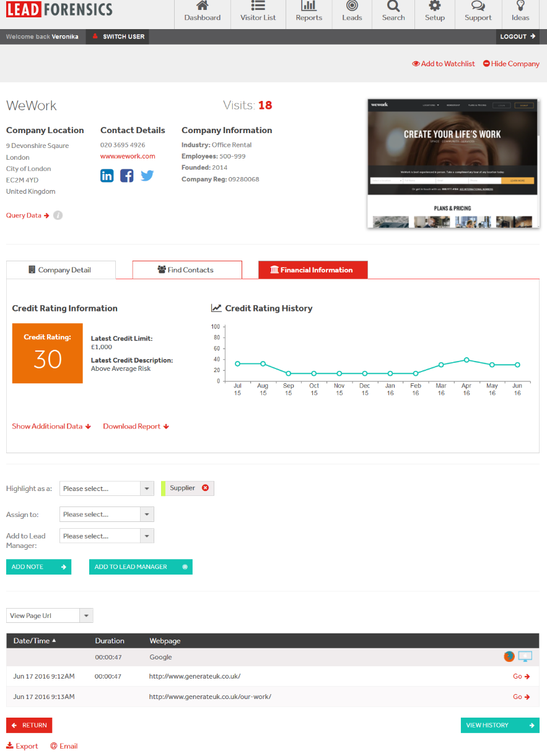Open the Support chat icon
Viewport: 547px width, 756px height.
pos(478,6)
